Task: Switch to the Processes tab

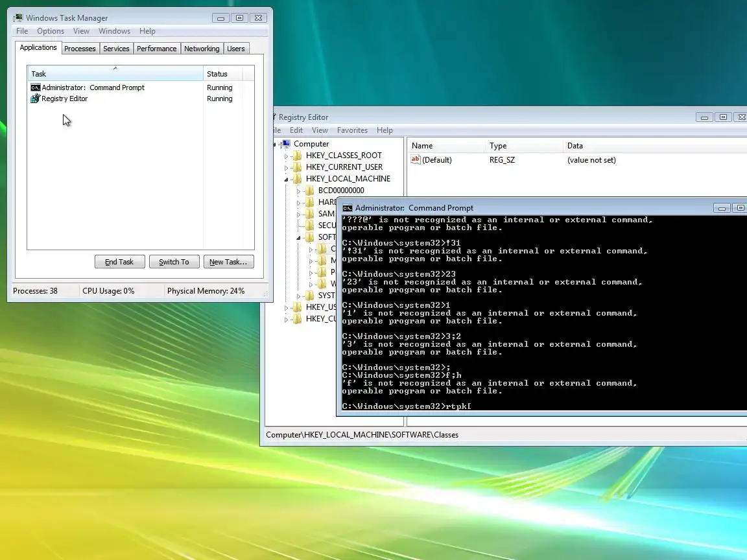Action: coord(80,49)
